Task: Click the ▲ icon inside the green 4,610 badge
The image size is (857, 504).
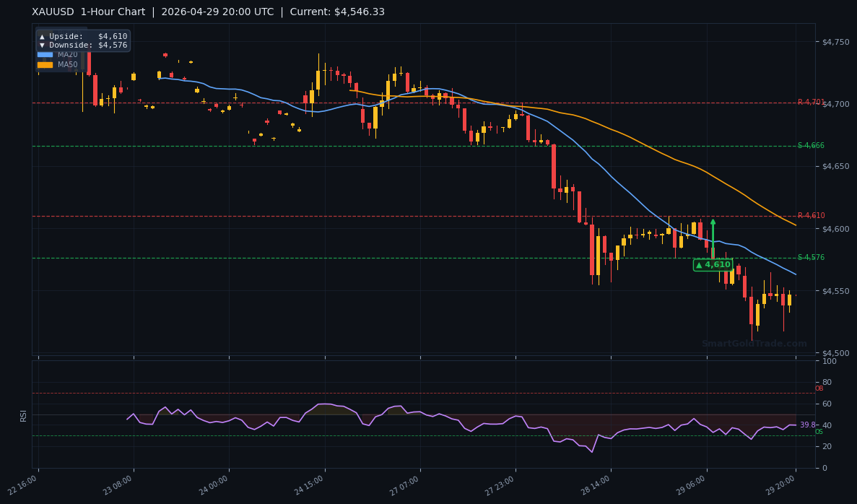Action: point(698,264)
